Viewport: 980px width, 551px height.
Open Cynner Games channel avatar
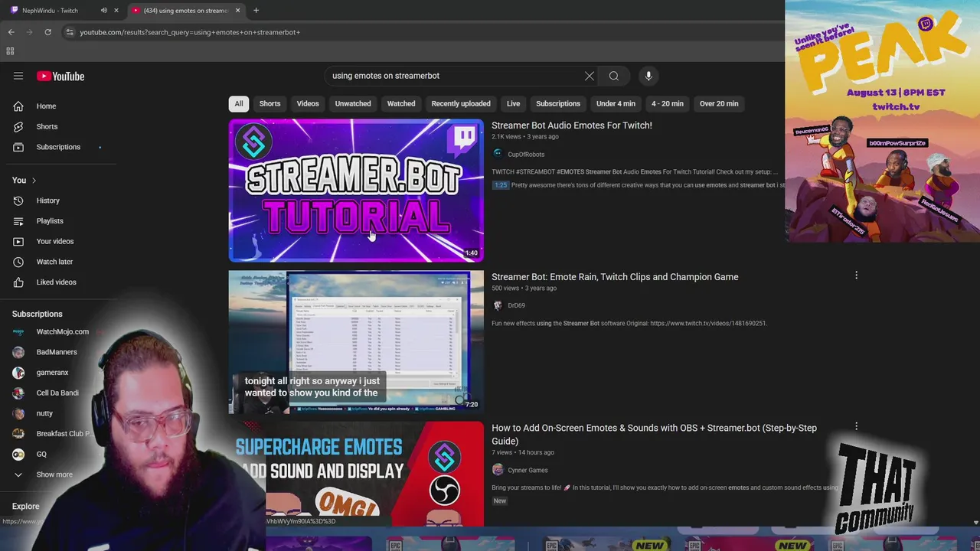click(x=498, y=470)
